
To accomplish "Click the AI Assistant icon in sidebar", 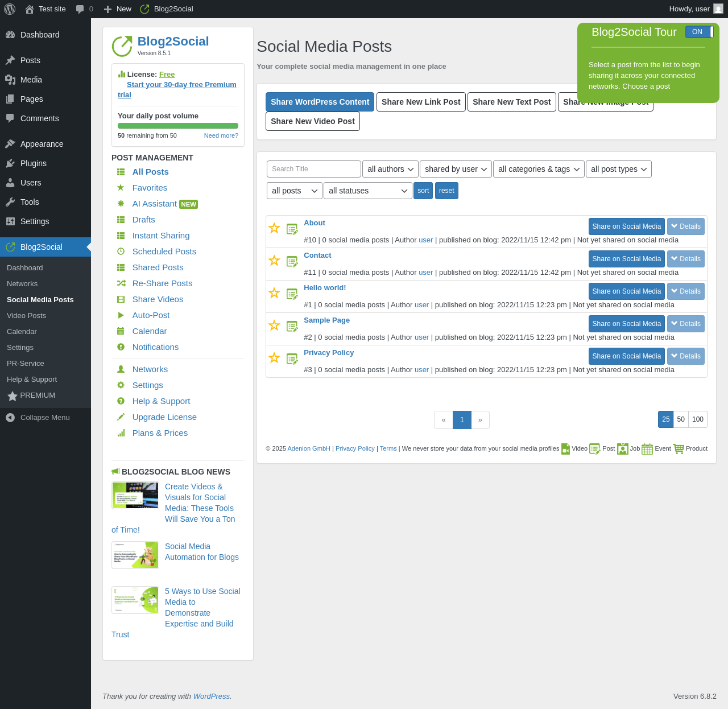I will point(121,204).
